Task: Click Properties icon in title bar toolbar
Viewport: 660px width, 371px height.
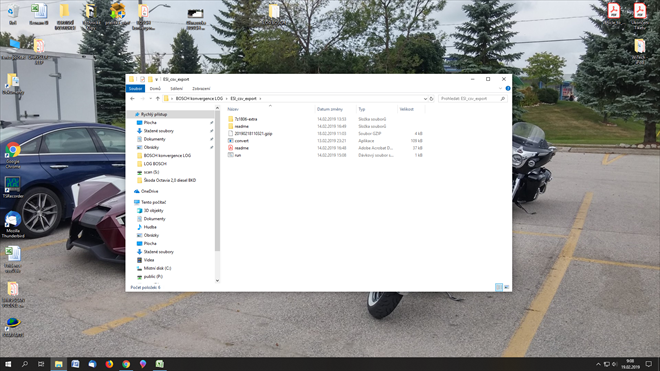Action: point(142,79)
